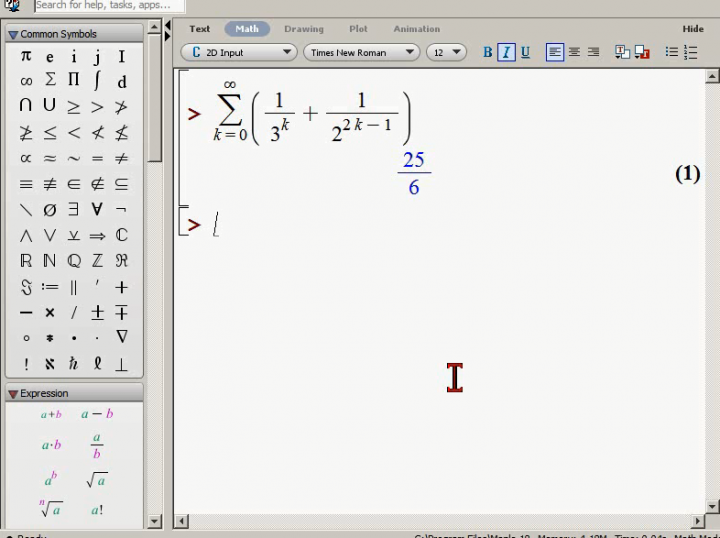Switch to the Drawing tab
Viewport: 720px width, 538px height.
(304, 29)
